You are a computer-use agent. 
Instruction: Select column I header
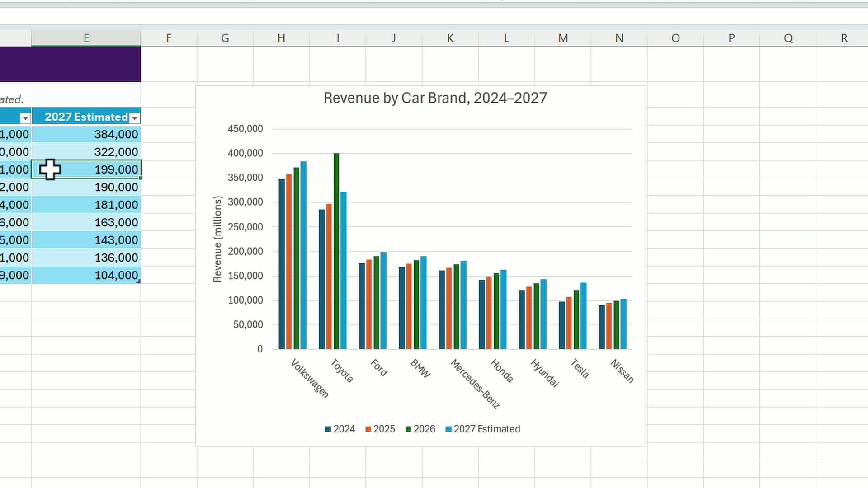(338, 38)
